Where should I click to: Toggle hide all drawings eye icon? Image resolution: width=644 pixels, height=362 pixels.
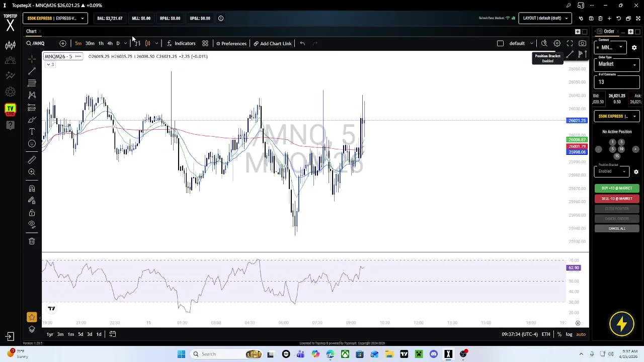(32, 224)
